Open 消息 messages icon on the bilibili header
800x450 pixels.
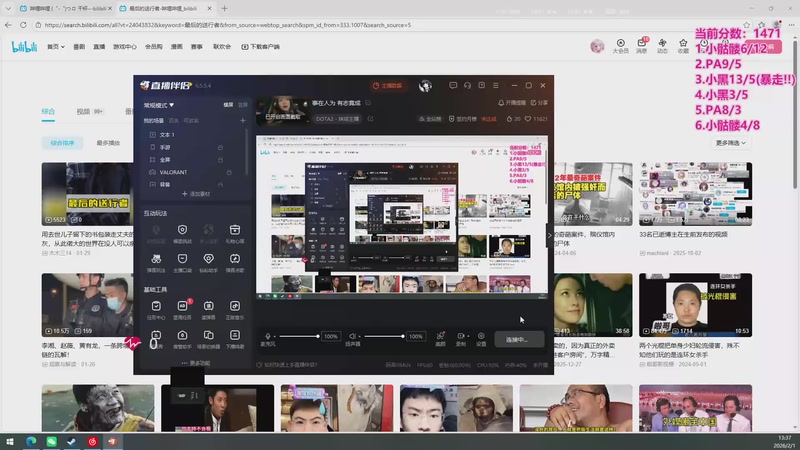click(642, 45)
